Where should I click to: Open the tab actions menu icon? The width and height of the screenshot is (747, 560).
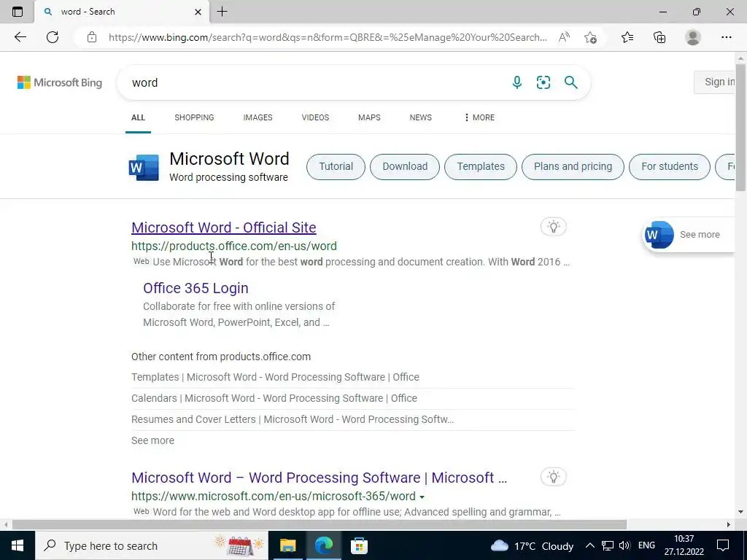[x=18, y=12]
